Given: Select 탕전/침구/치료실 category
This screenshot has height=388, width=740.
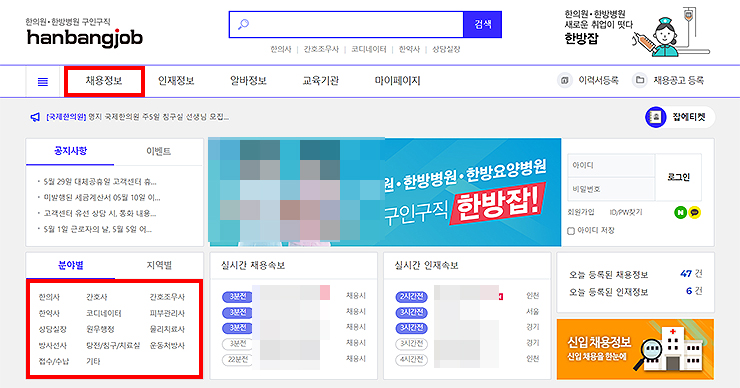Looking at the screenshot, I should pos(113,346).
